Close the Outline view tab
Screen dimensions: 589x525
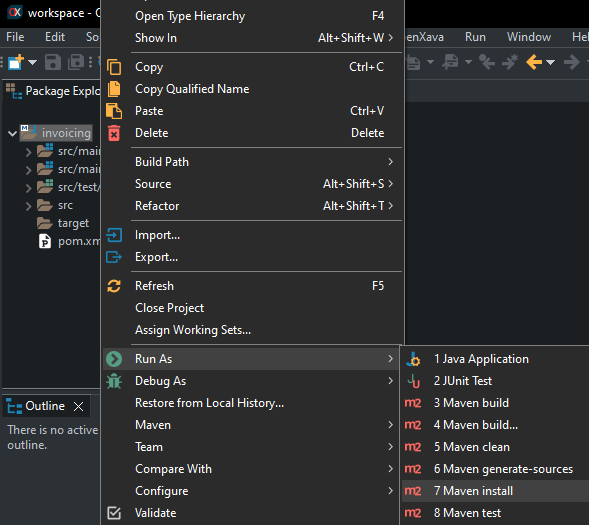[78, 406]
